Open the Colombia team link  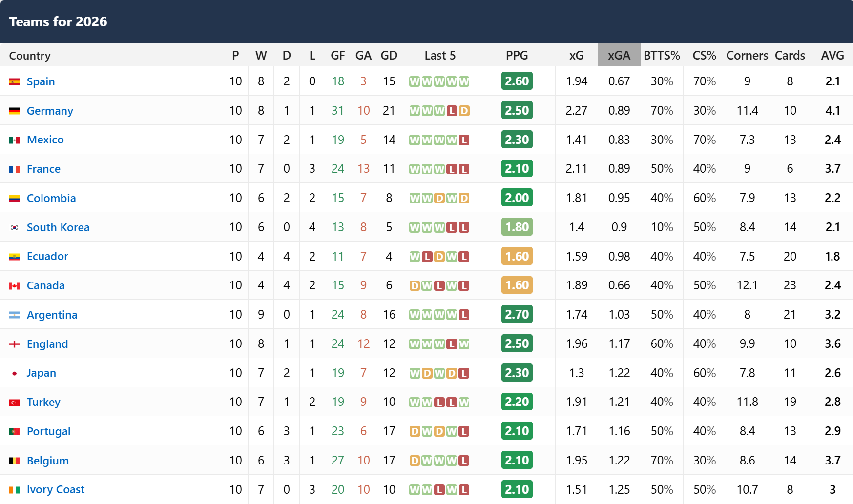click(x=51, y=198)
